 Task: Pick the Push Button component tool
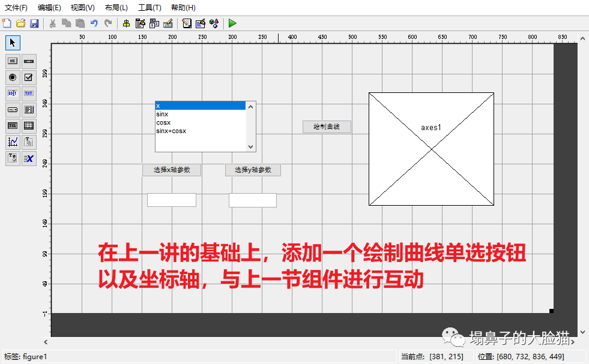click(13, 61)
